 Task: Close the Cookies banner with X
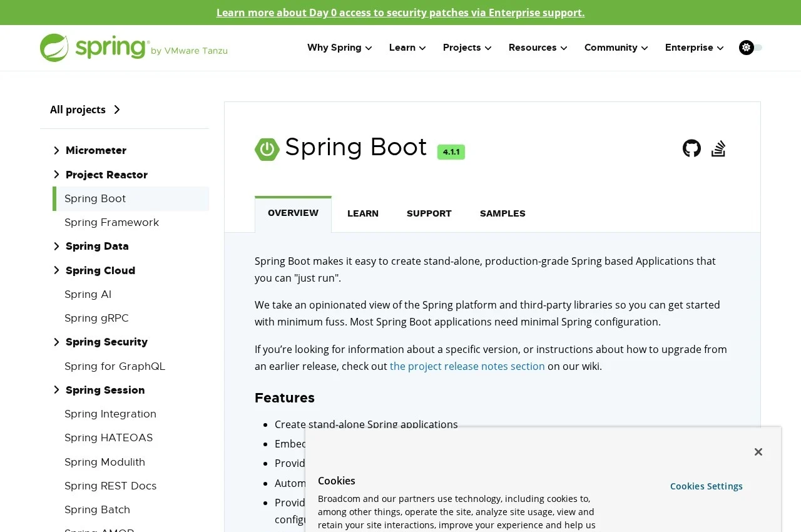coord(758,452)
